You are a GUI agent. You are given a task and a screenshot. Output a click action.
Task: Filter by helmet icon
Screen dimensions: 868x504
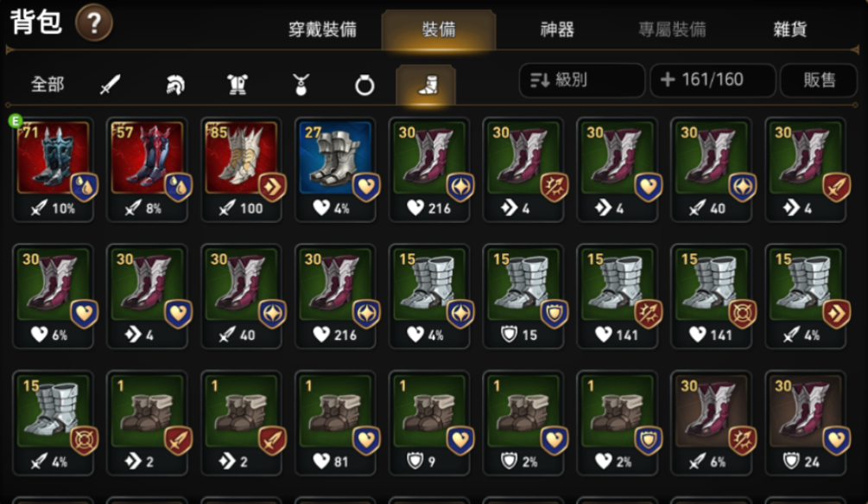(175, 85)
